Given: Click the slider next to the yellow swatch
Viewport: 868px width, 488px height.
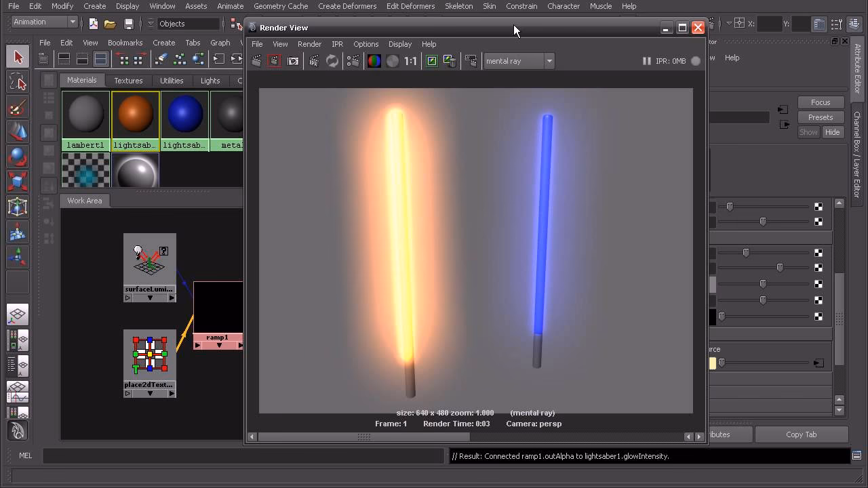Looking at the screenshot, I should [x=763, y=363].
